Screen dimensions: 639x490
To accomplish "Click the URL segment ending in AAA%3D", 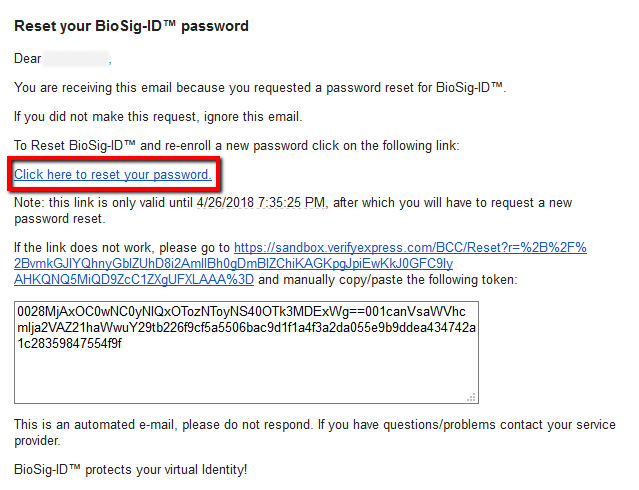I will click(134, 280).
